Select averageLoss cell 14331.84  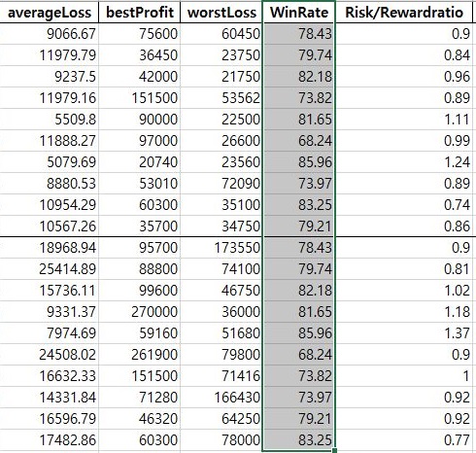tap(50, 398)
